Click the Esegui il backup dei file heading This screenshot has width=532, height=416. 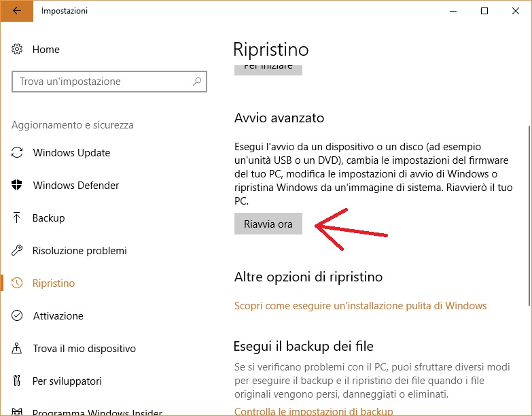tap(303, 346)
